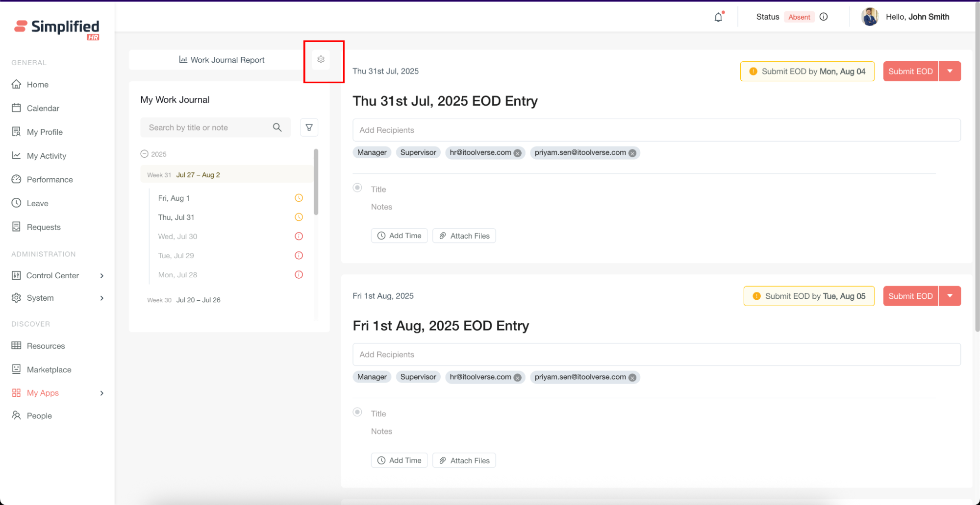980x505 pixels.
Task: Open the Leave page from sidebar
Action: pyautogui.click(x=37, y=203)
